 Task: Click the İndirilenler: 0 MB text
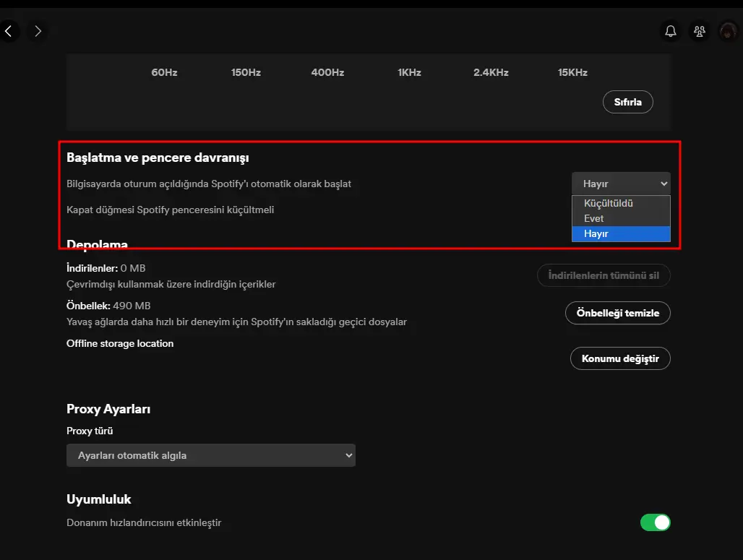(x=106, y=268)
